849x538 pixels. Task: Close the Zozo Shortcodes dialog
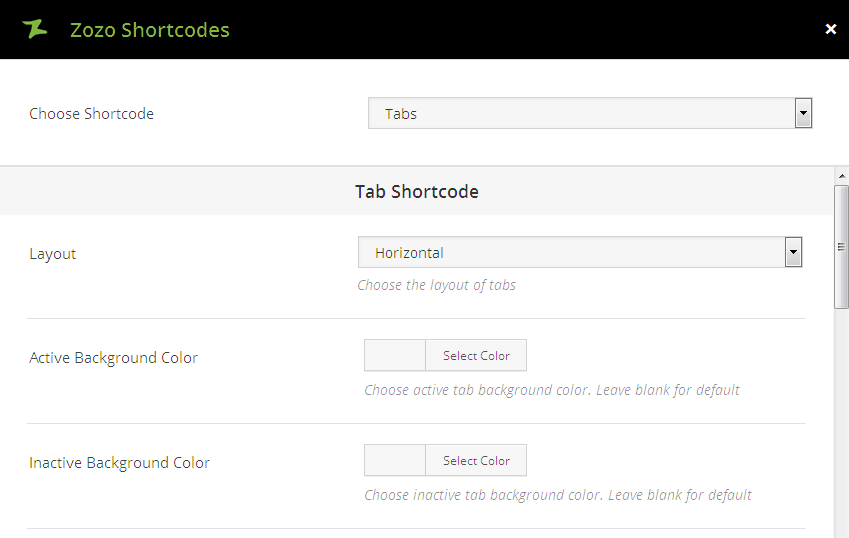point(830,30)
